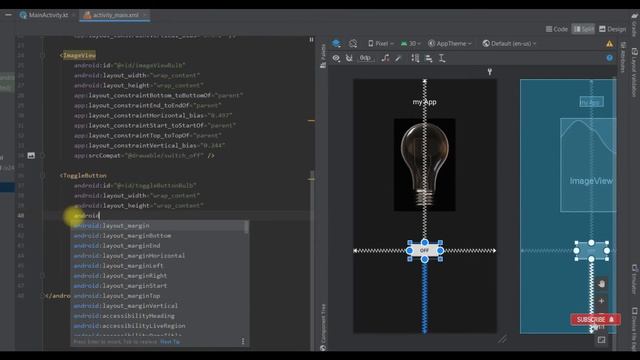Open the autocomplete popup more options dots
640x360 pixels.
pos(243,341)
